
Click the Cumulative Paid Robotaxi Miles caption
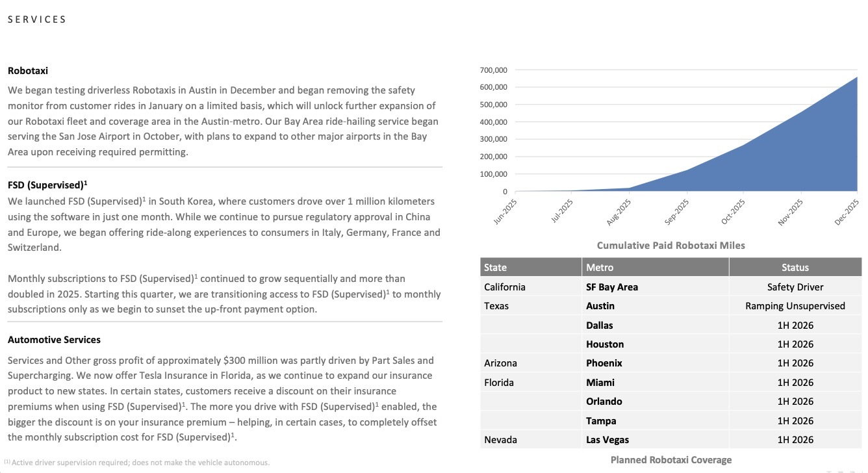click(670, 246)
